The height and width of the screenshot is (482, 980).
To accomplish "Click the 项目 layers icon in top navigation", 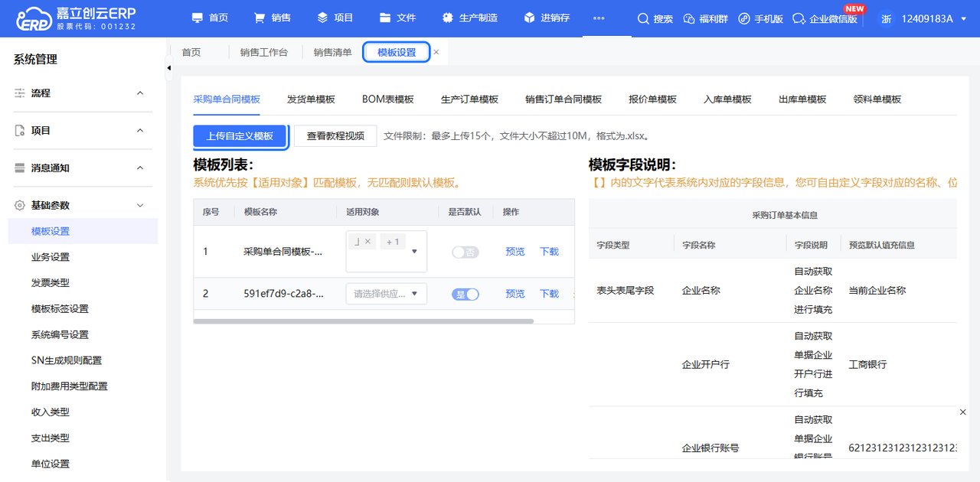I will (322, 18).
